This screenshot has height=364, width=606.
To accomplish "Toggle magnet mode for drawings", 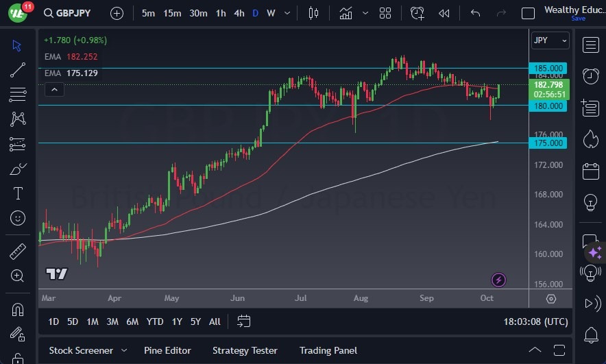I will (x=18, y=310).
